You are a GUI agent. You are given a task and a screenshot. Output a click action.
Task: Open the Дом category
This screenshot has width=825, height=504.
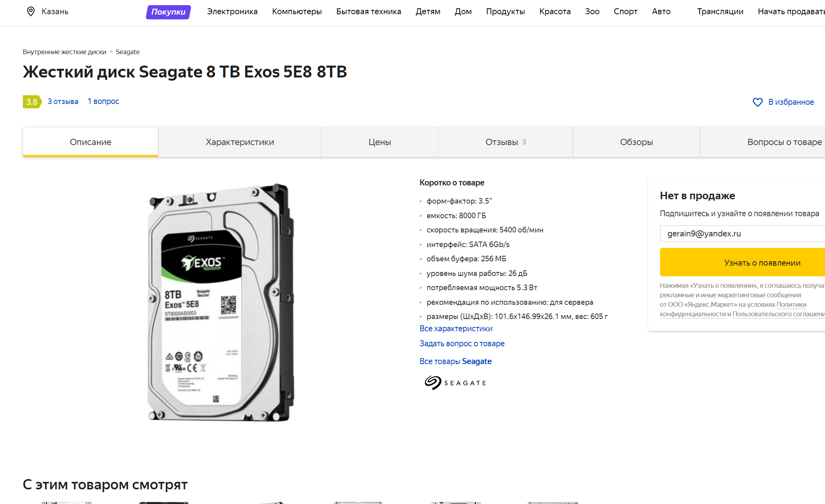pyautogui.click(x=463, y=11)
